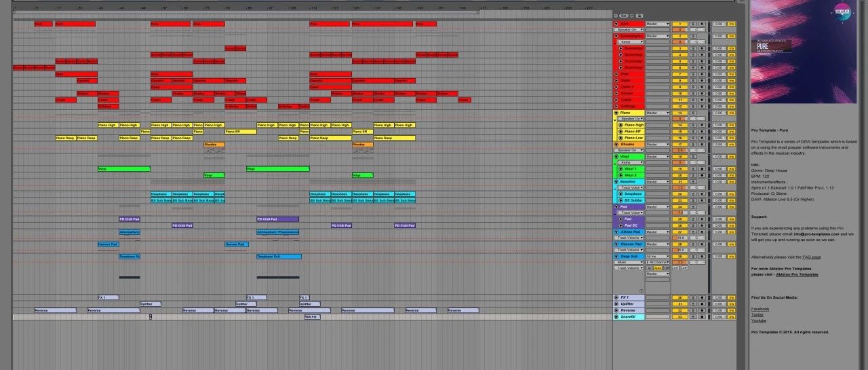The height and width of the screenshot is (370, 868).
Task: Open the FAQ page link
Action: [812, 257]
